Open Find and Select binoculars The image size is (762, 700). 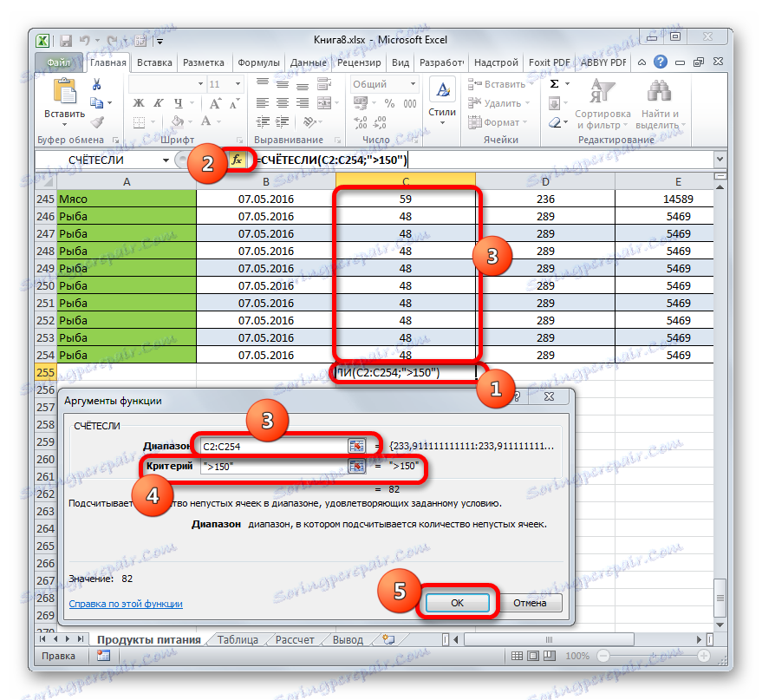[x=660, y=104]
